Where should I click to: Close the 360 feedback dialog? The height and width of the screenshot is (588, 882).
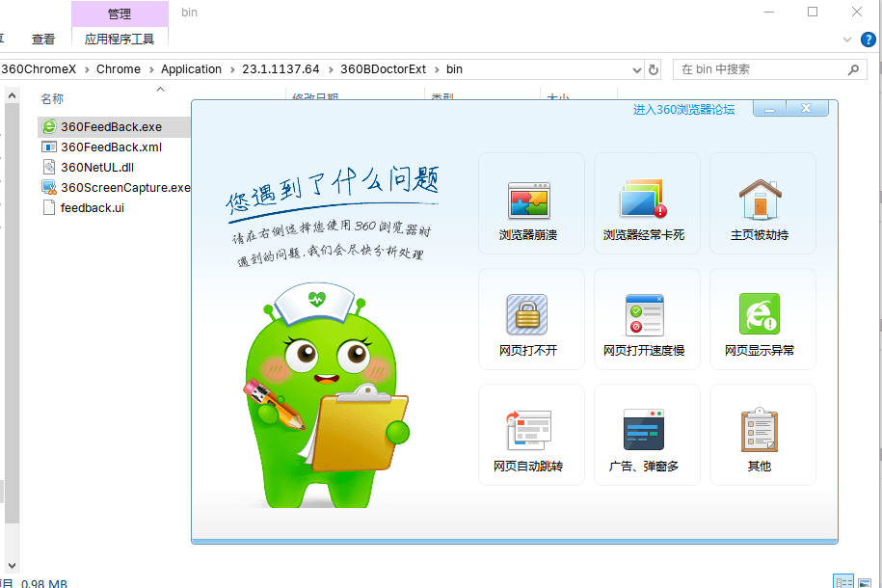coord(807,109)
